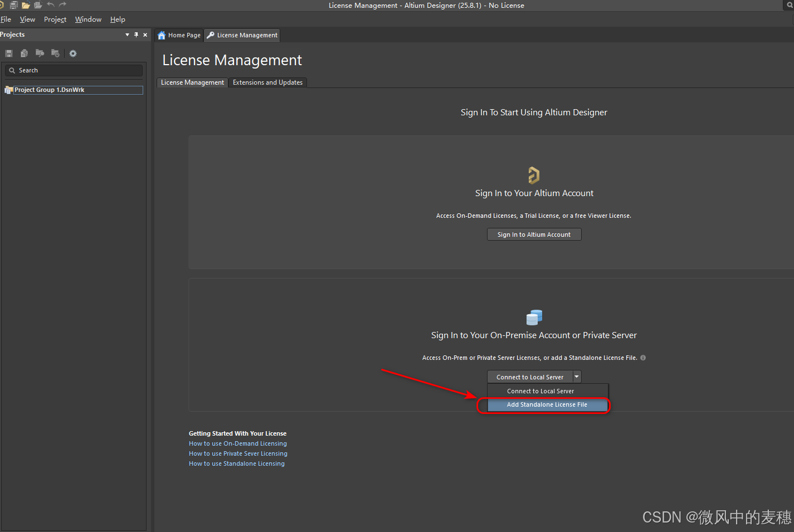Select the License Management sub-tab

pyautogui.click(x=192, y=82)
